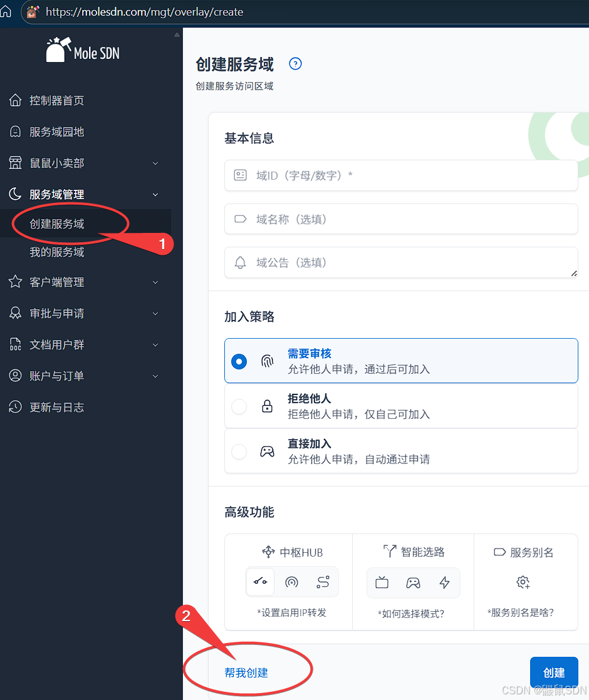The width and height of the screenshot is (589, 700).
Task: Select the 需要审核 radio button
Action: point(239,361)
